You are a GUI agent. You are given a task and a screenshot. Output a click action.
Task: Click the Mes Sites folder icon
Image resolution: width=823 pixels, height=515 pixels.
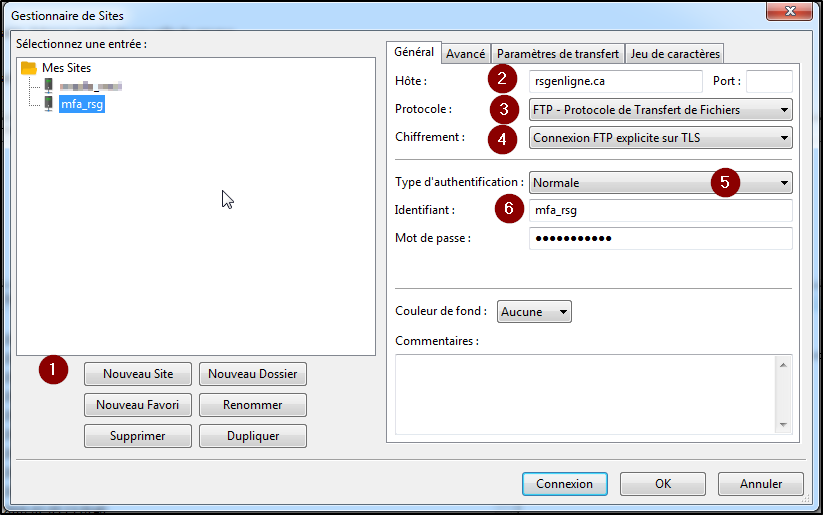29,67
